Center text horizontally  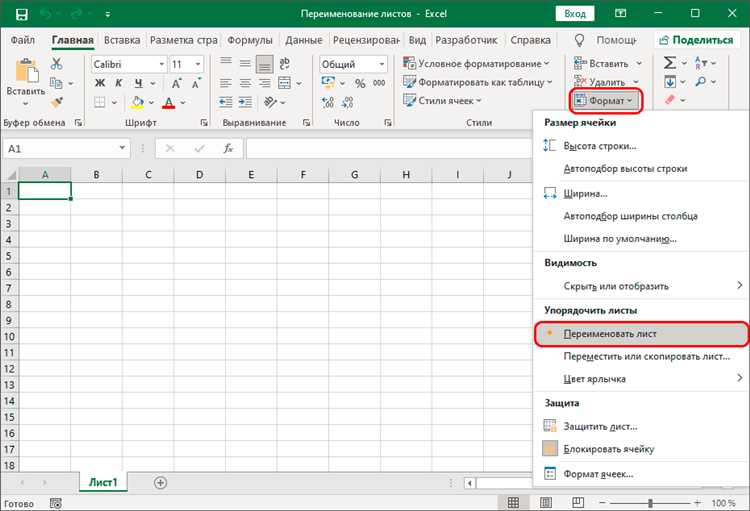click(245, 83)
